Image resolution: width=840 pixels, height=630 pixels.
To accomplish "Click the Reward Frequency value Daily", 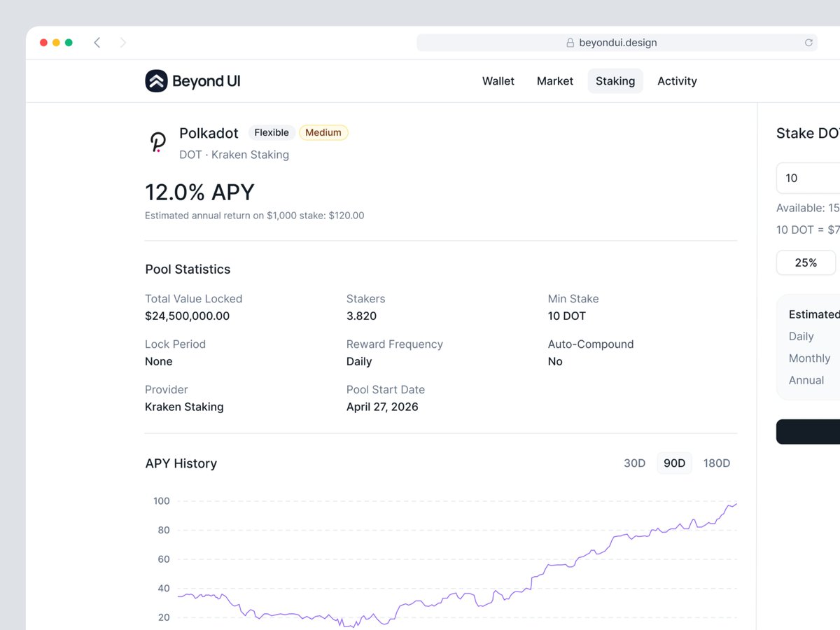I will 359,361.
